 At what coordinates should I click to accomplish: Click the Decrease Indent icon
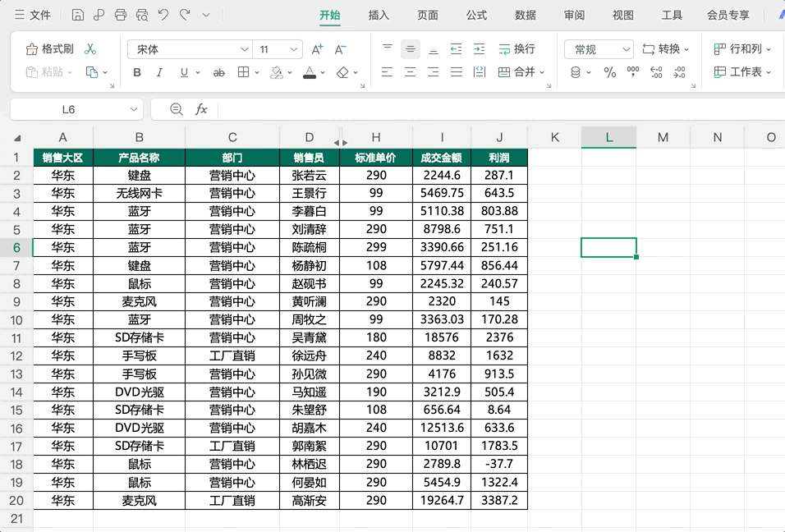click(456, 49)
